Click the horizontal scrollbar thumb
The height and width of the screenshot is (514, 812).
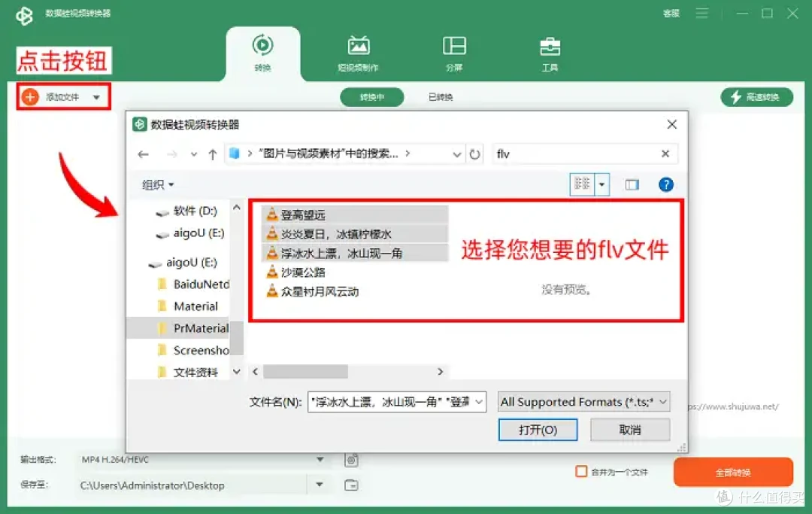pos(305,372)
